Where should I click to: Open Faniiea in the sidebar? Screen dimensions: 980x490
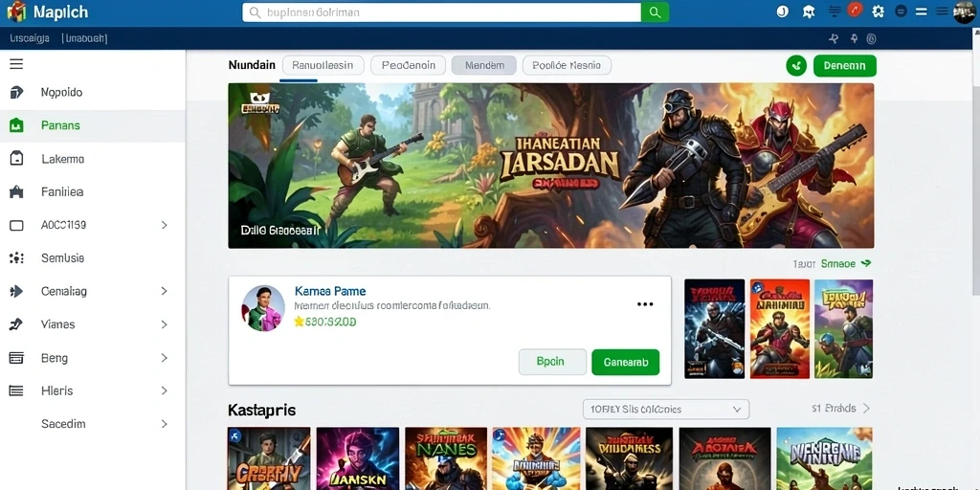(x=93, y=191)
